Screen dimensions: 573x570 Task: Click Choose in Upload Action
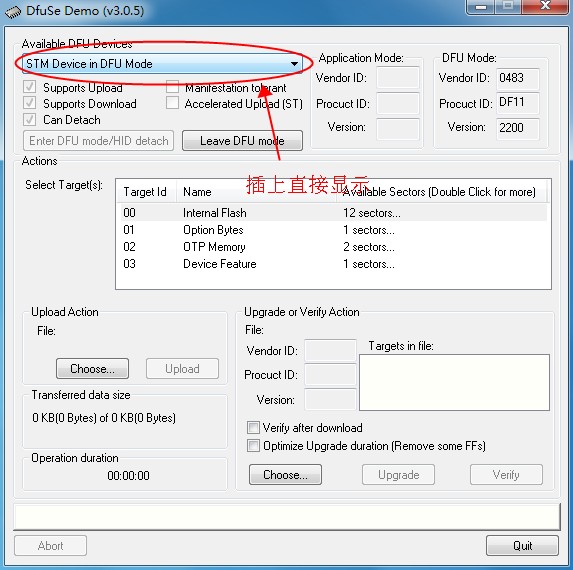(92, 369)
